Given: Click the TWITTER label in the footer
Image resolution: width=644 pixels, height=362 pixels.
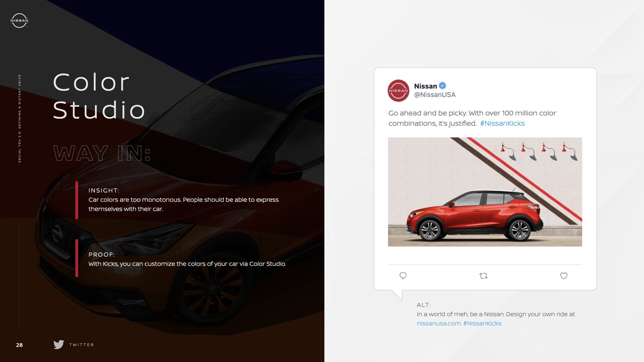Looking at the screenshot, I should (x=82, y=345).
